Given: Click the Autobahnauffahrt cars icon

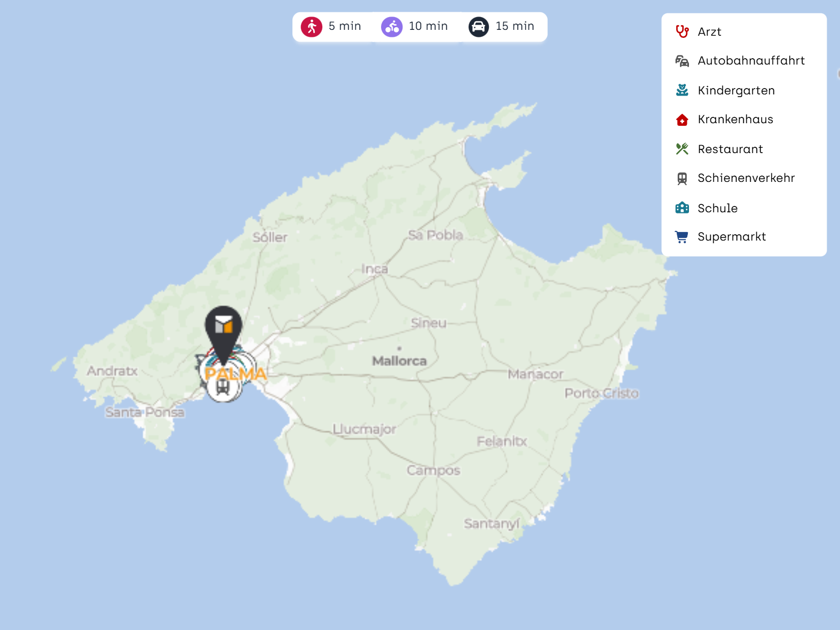Looking at the screenshot, I should click(x=682, y=61).
